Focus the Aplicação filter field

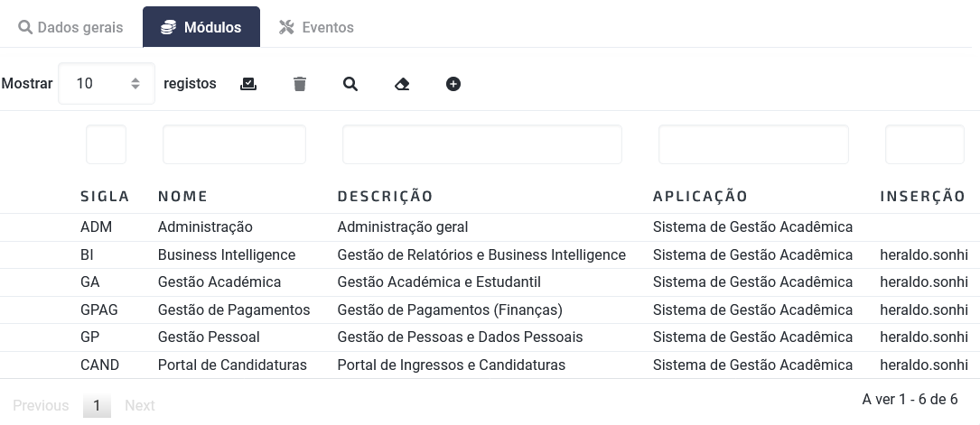click(754, 144)
